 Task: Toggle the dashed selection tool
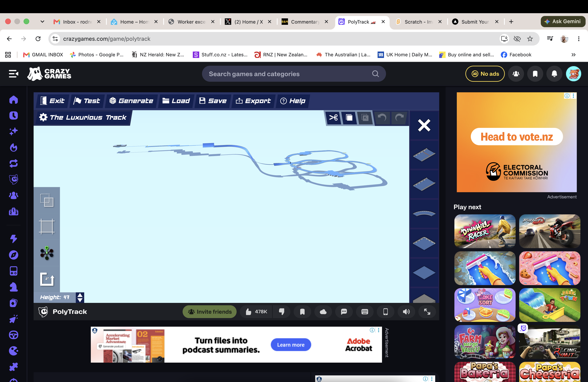coord(47,200)
